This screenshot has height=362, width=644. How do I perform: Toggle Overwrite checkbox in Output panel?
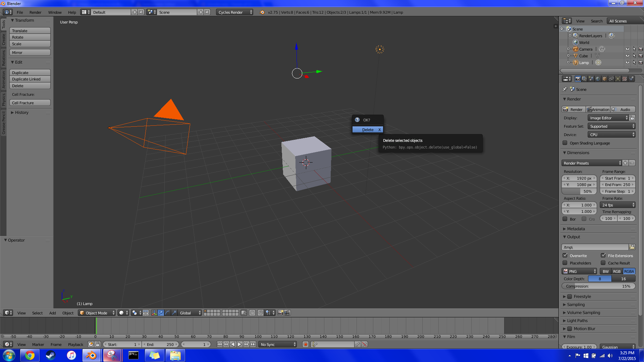tap(566, 255)
